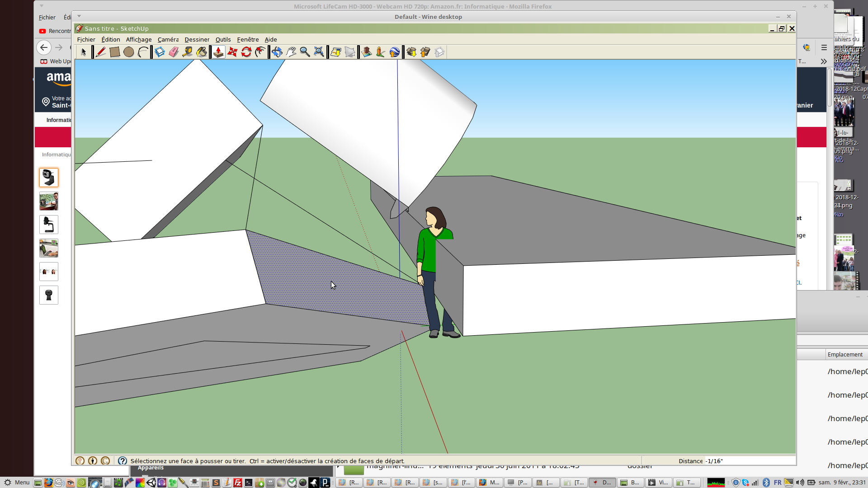
Task: Activate the Orbit camera tool
Action: pos(277,52)
